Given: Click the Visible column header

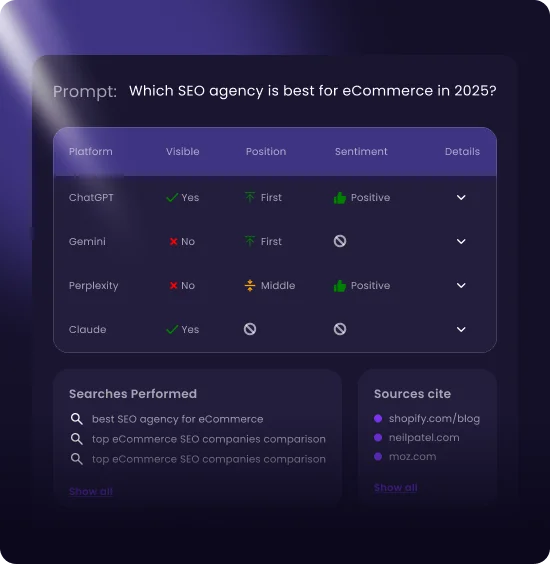Looking at the screenshot, I should [183, 151].
